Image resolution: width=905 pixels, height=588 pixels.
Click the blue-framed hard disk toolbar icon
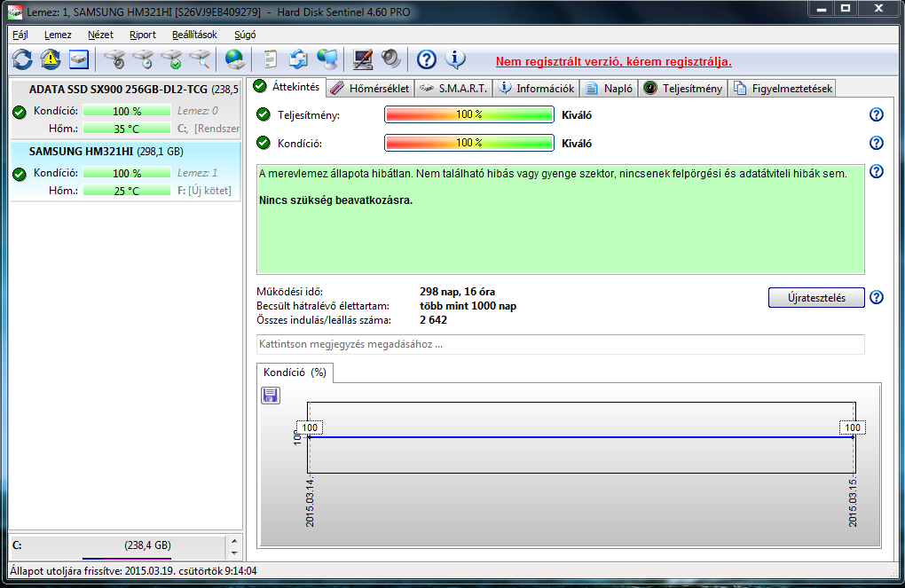(x=78, y=59)
